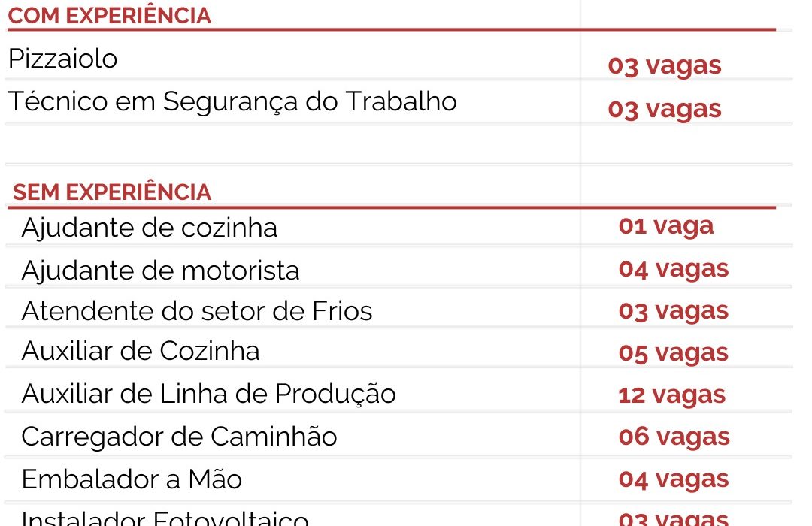The height and width of the screenshot is (526, 812).
Task: Click vacancies beside Atendente do setor de Frios
Action: point(674,310)
